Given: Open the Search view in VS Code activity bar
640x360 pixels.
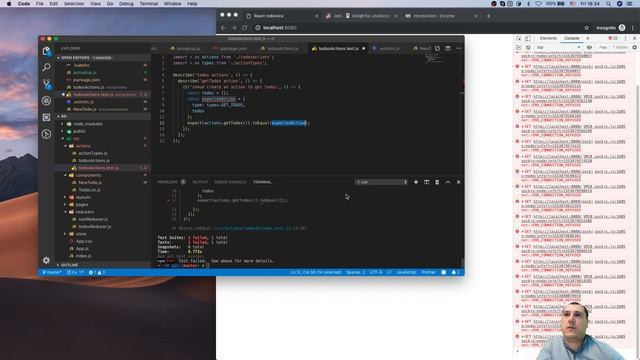Looking at the screenshot, I should pyautogui.click(x=47, y=67).
